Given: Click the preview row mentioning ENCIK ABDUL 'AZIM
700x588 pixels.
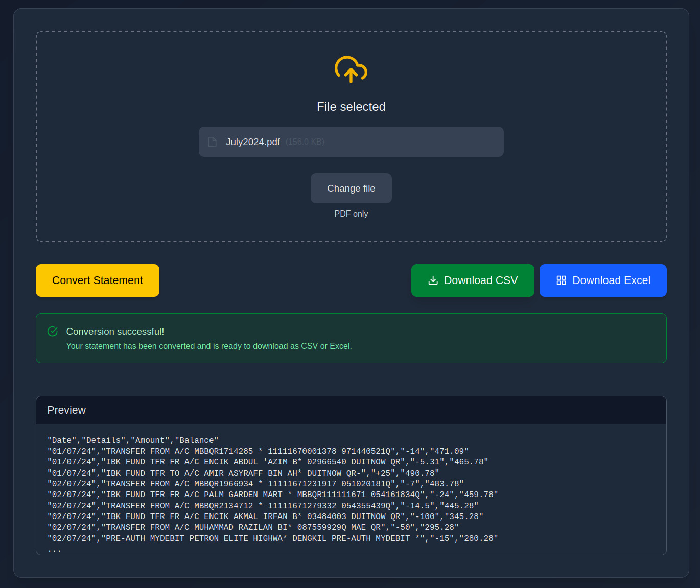Looking at the screenshot, I should click(x=268, y=462).
